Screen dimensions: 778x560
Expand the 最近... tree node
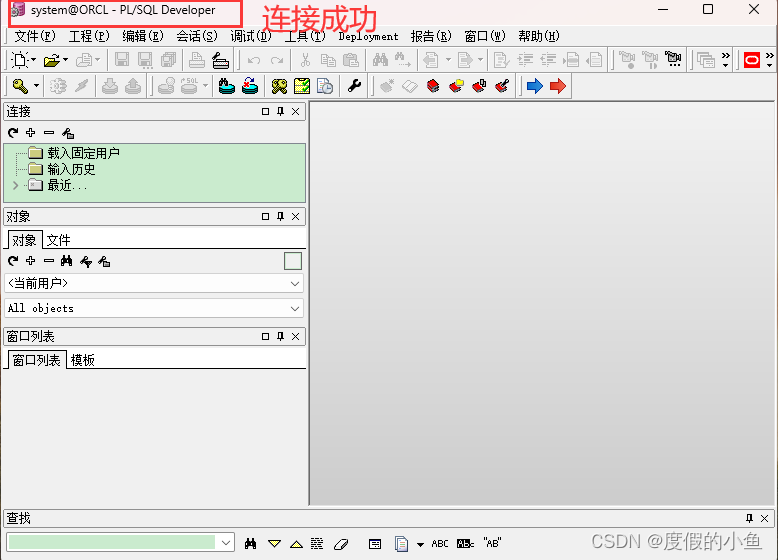click(15, 186)
